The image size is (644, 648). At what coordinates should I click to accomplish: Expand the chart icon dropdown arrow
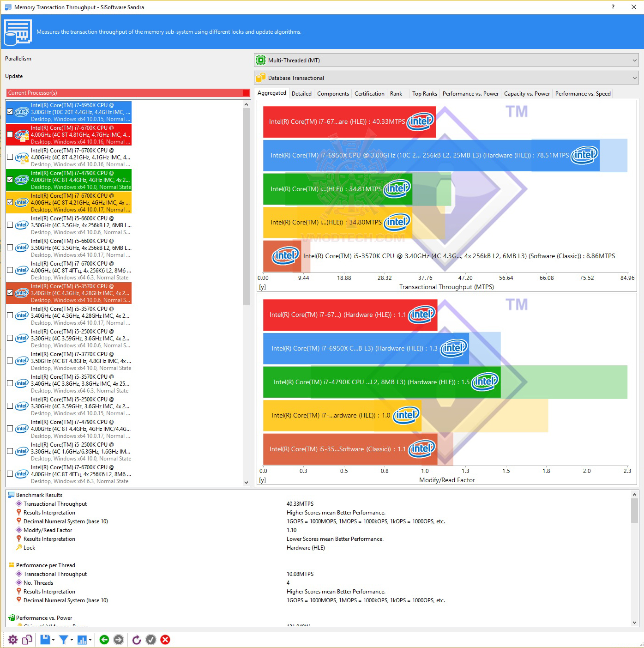[90, 640]
